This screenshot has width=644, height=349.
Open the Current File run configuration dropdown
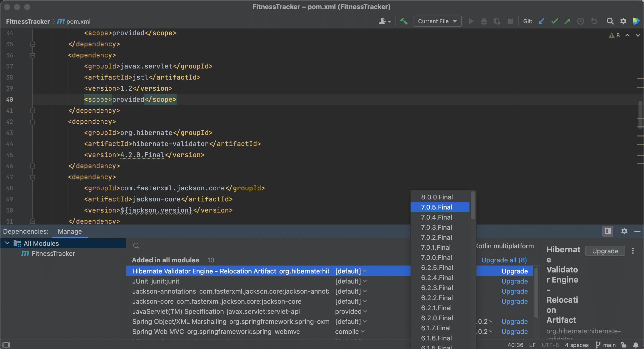pos(437,21)
